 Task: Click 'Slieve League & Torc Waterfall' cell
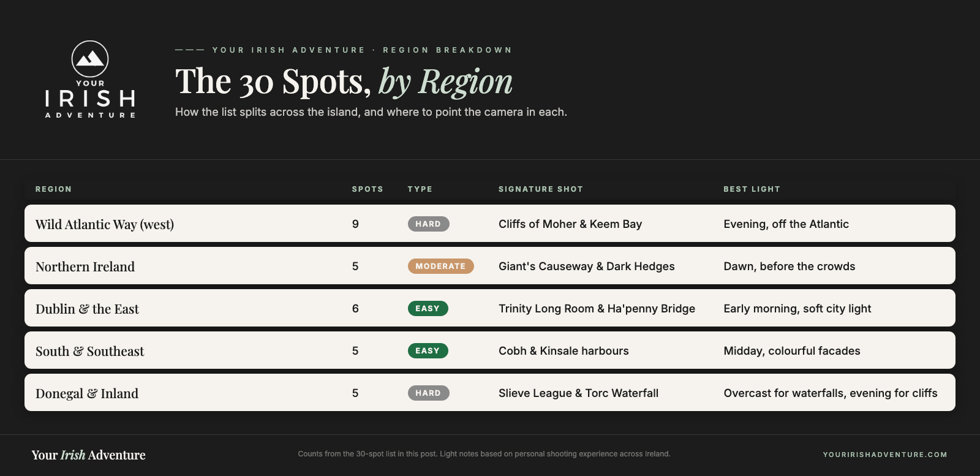pos(578,393)
